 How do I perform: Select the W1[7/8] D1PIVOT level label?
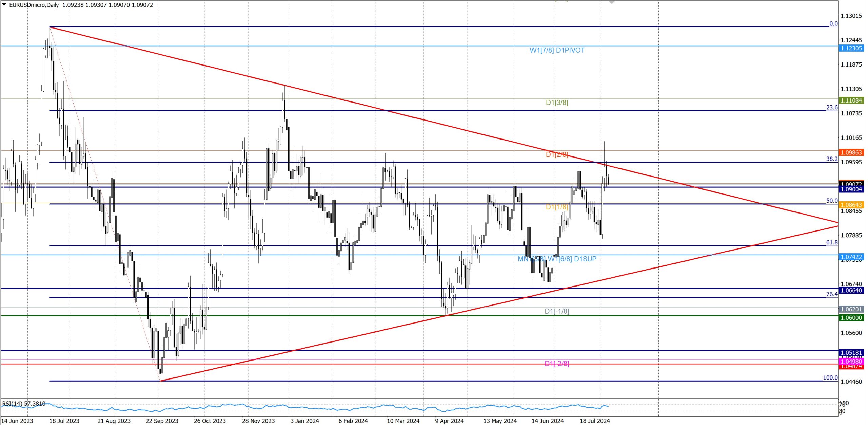557,50
